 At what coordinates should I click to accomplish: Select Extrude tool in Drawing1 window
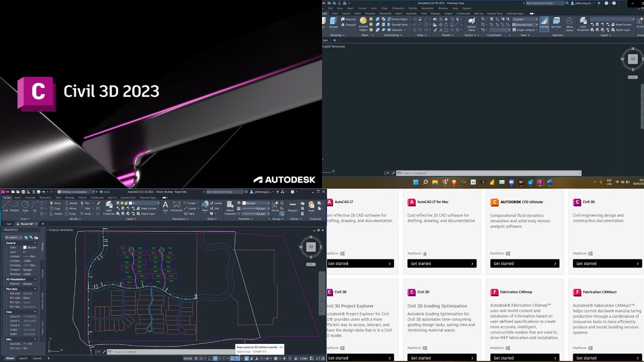333,23
